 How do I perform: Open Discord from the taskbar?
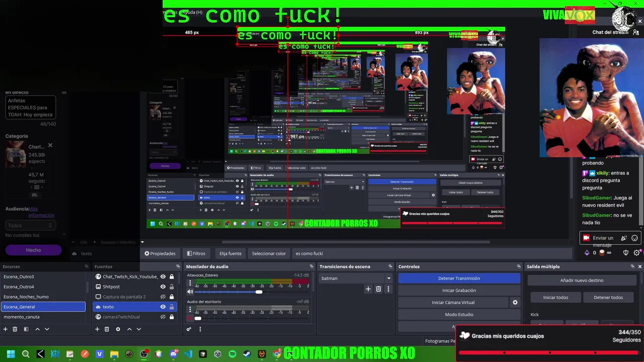(174, 354)
